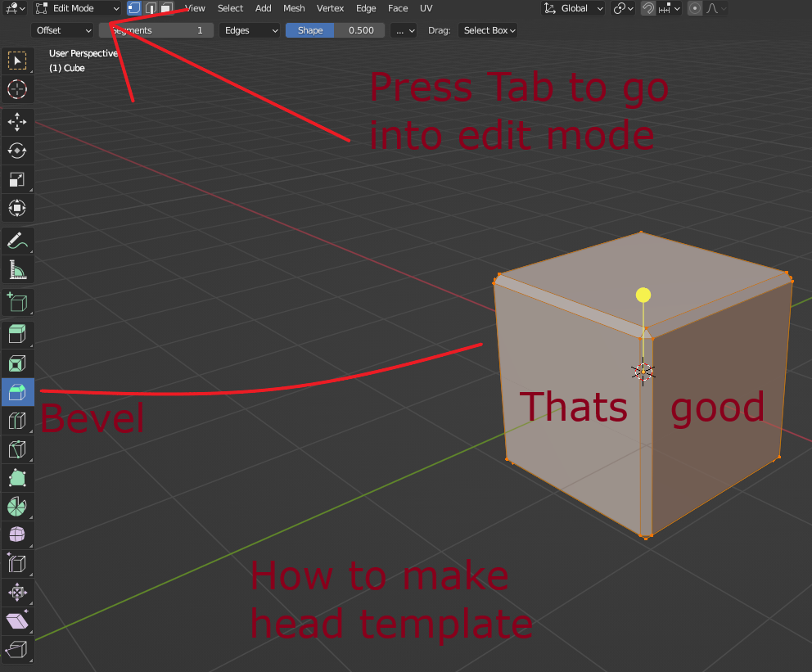The height and width of the screenshot is (672, 812).
Task: Select the Rip Region tool
Action: click(17, 649)
